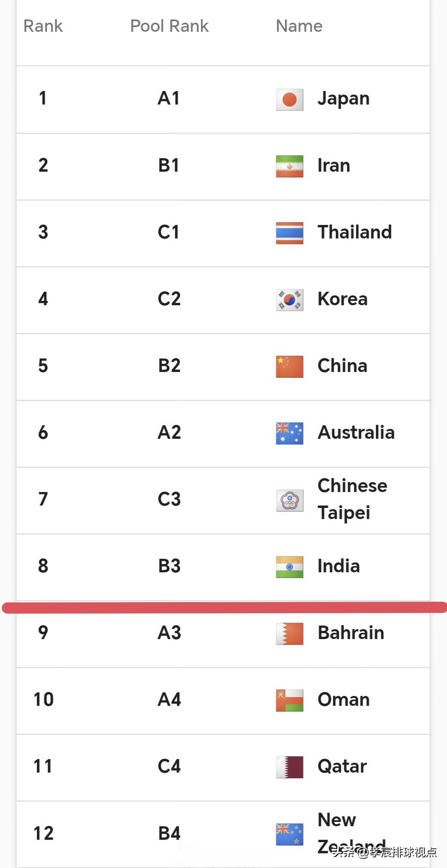Open the Chinese Taipei flag icon
This screenshot has height=868, width=447.
point(290,500)
